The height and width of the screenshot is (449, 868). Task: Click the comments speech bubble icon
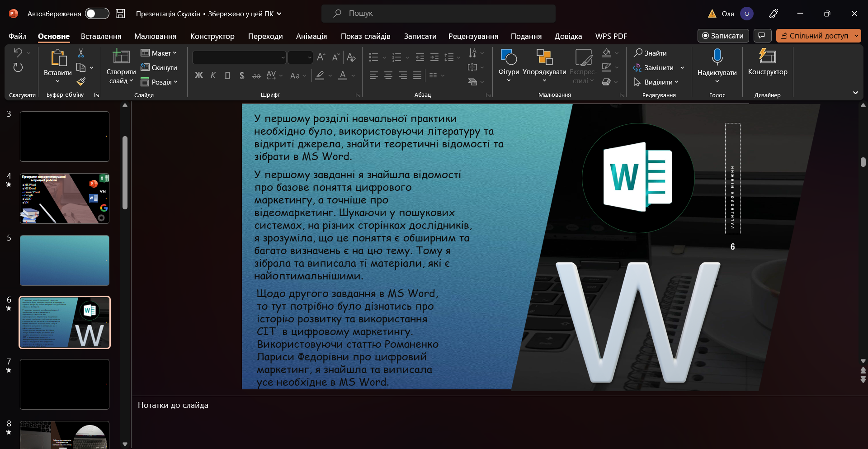[762, 36]
